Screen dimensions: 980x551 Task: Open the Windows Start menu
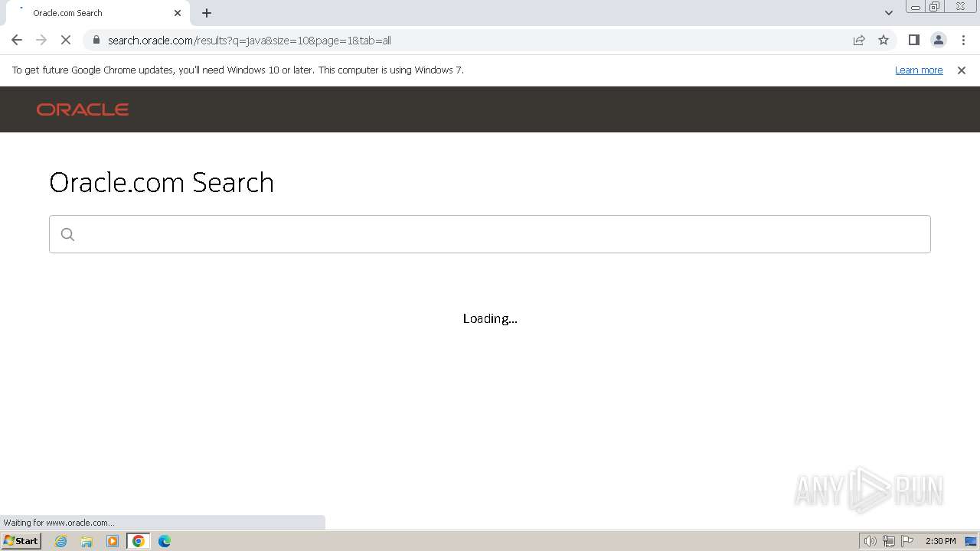21,540
